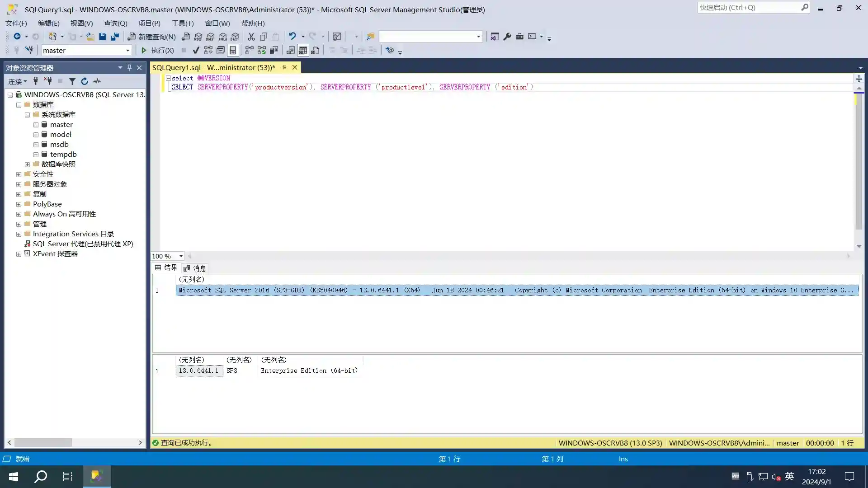Click the Undo arrow icon
868x488 pixels.
(x=292, y=37)
